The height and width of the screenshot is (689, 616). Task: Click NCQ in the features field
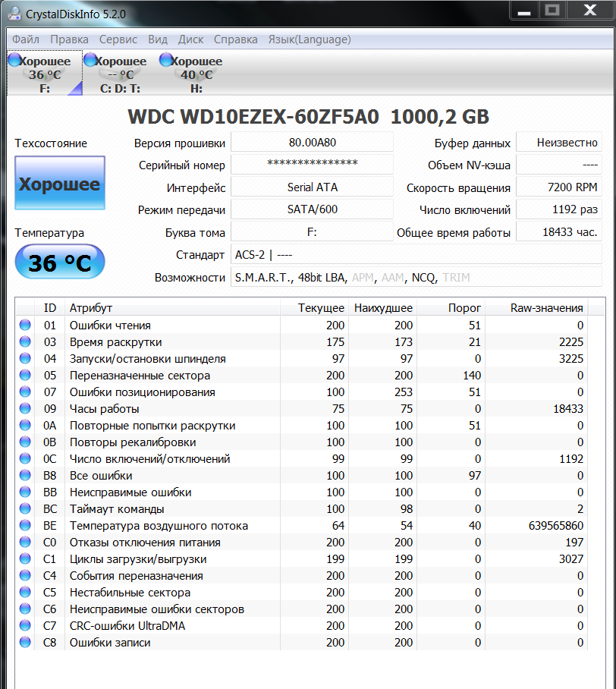[x=424, y=278]
